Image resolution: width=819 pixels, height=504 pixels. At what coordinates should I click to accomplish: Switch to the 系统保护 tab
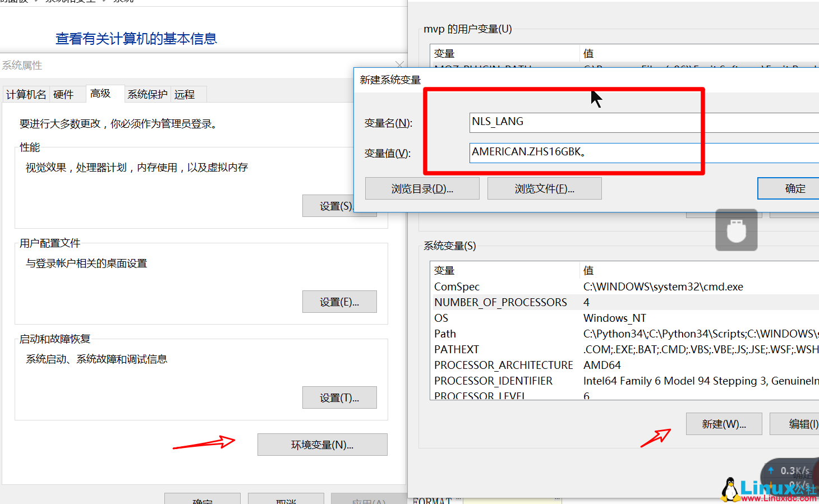[x=147, y=94]
